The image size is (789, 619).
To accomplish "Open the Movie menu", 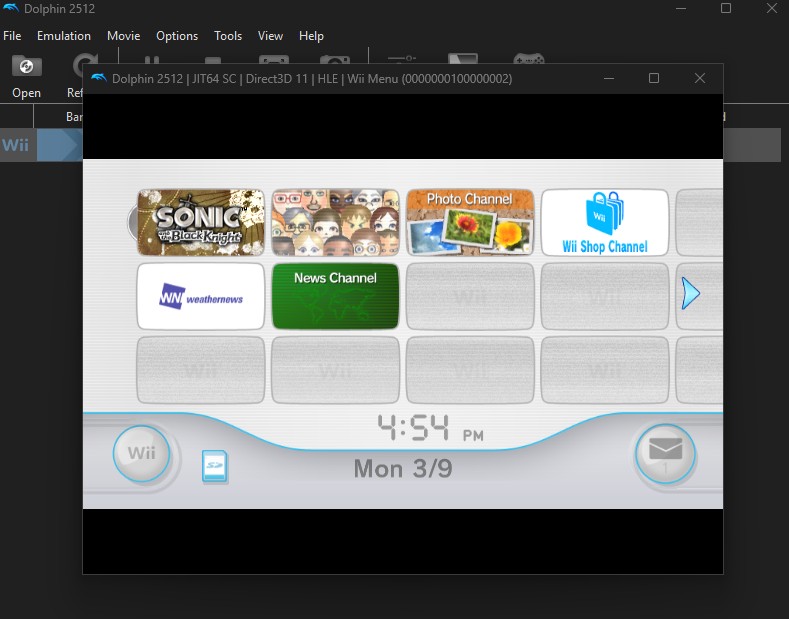I will pyautogui.click(x=123, y=36).
